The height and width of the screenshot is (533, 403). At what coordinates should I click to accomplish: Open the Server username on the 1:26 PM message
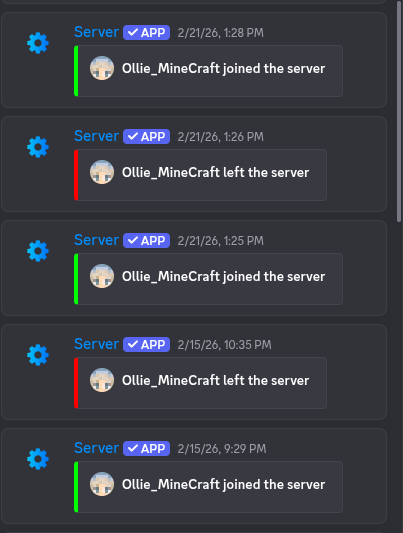(x=97, y=136)
